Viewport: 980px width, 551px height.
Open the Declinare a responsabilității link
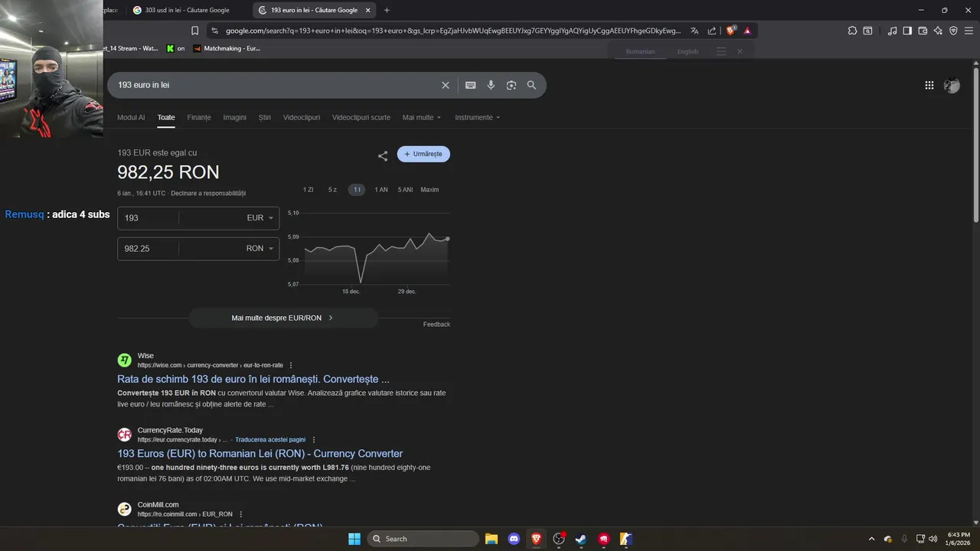(208, 194)
